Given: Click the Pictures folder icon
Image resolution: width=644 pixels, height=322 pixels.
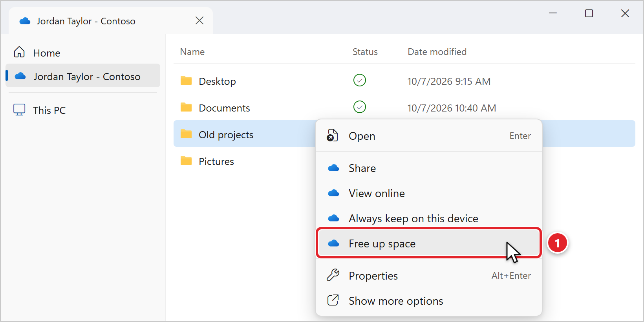Looking at the screenshot, I should coord(186,161).
